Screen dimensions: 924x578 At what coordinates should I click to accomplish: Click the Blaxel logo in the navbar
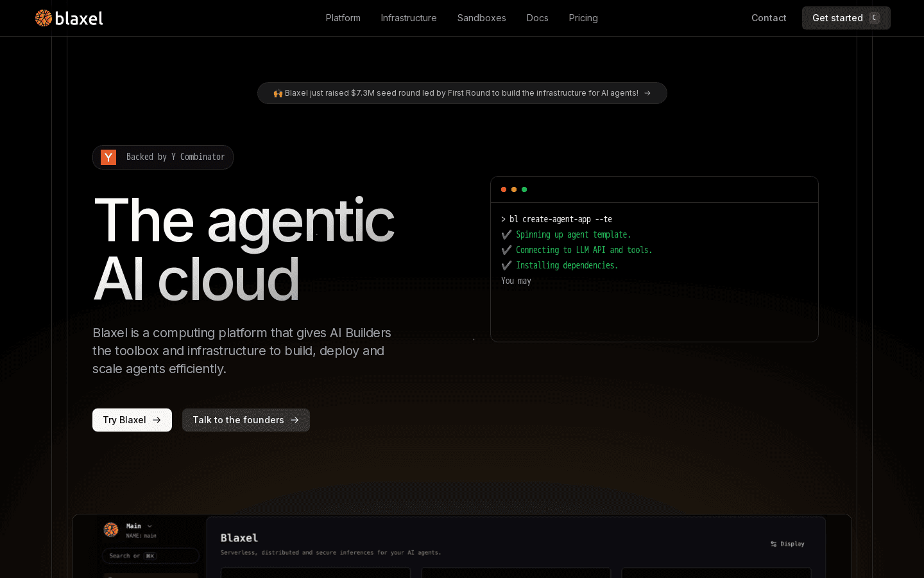[x=69, y=18]
